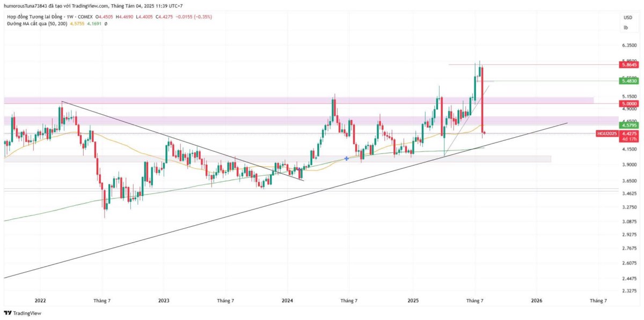This screenshot has width=644, height=320.
Task: Select the 2024 label on time axis
Action: point(287,301)
